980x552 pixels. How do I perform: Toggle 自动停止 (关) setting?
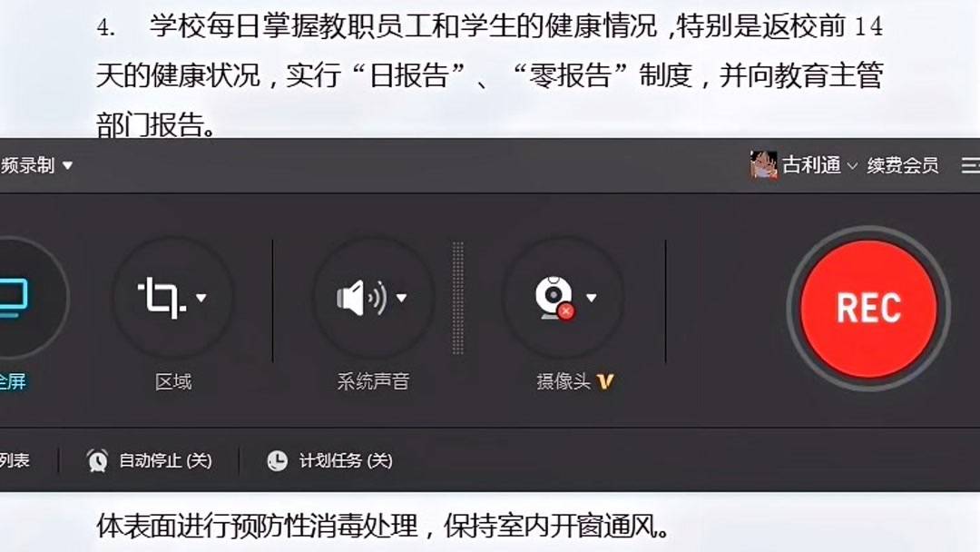[166, 460]
